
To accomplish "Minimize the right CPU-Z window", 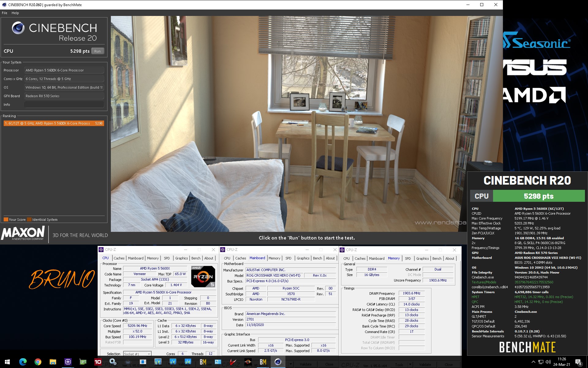I will [426, 250].
